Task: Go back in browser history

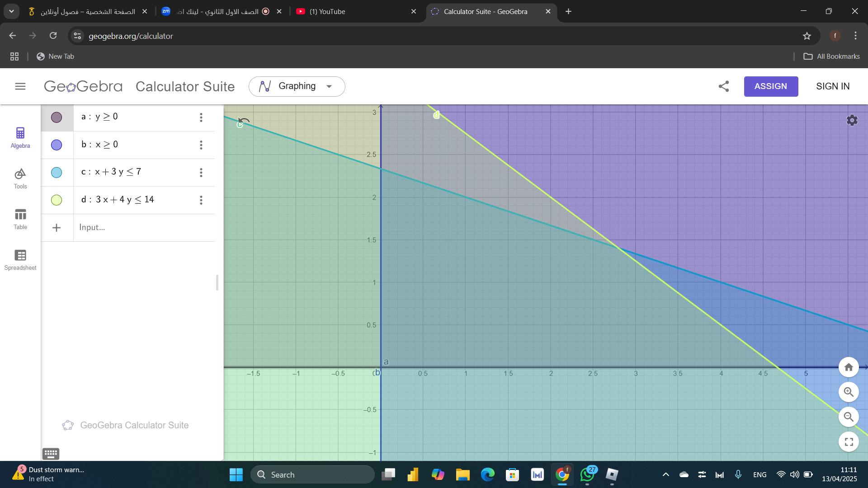Action: point(12,36)
